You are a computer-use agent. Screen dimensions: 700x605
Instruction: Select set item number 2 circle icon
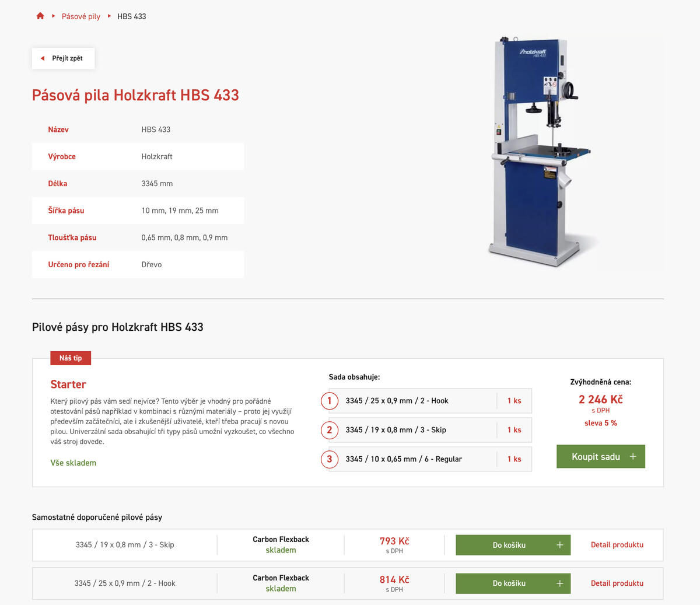(x=330, y=430)
